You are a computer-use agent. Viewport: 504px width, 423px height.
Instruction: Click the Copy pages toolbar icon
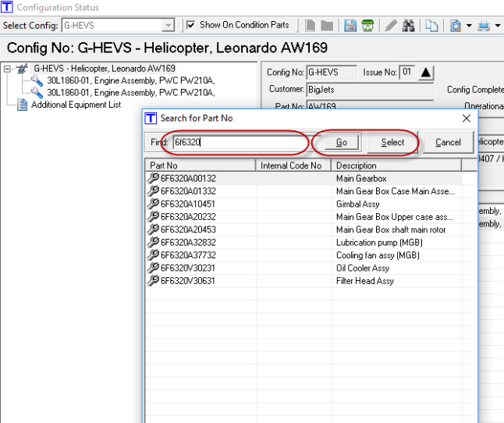[x=431, y=26]
